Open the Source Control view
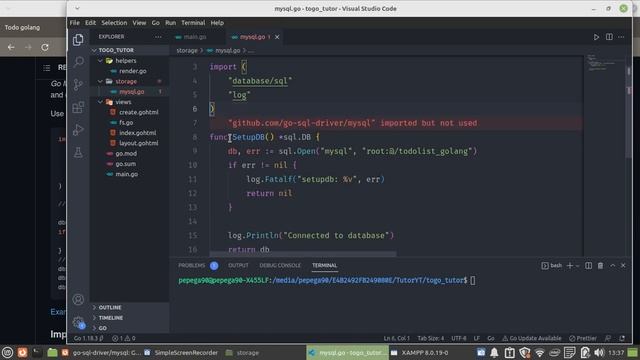Viewport: 640px width, 360px height. [78, 84]
